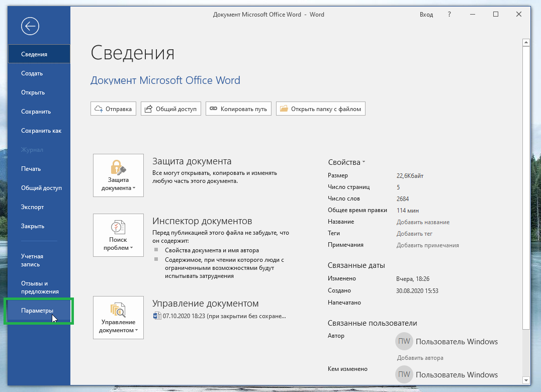This screenshot has width=541, height=392.
Task: Click the word count value 2684
Action: [403, 199]
